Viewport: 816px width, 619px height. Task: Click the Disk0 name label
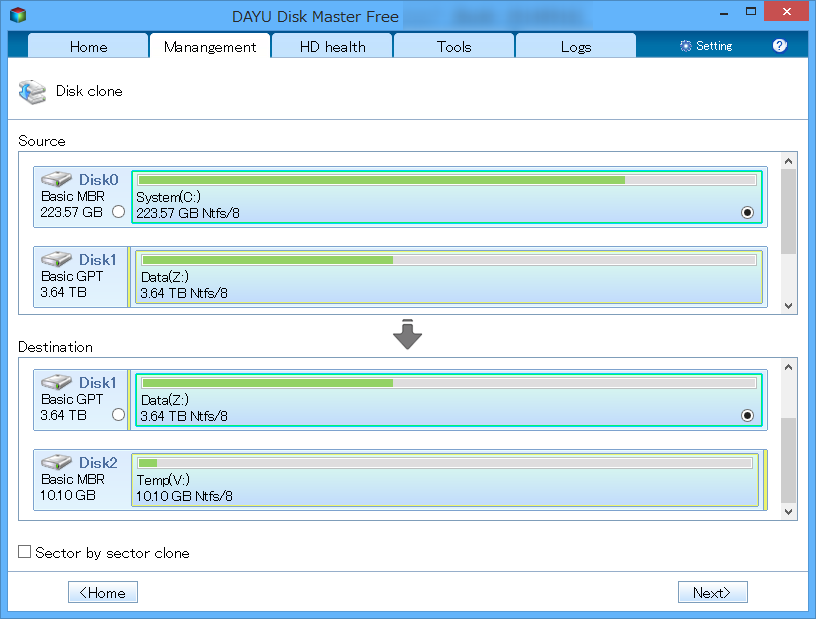[x=98, y=180]
